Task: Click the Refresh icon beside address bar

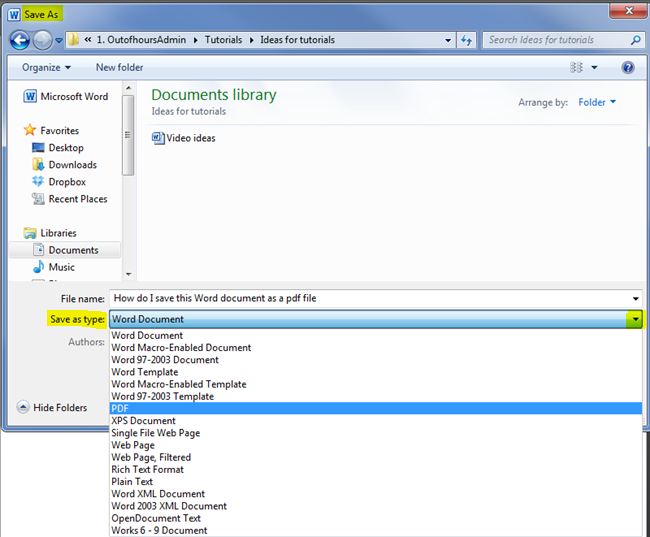Action: (466, 40)
